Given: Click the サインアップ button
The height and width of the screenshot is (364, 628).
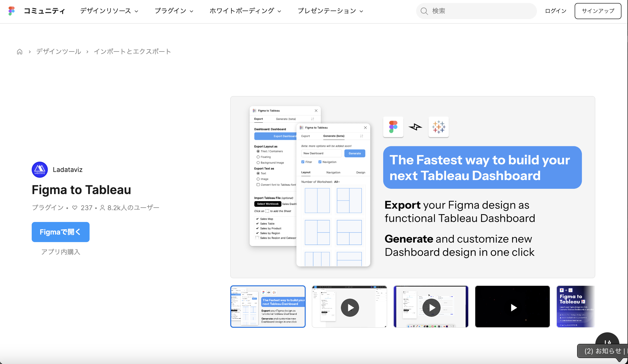Looking at the screenshot, I should tap(598, 11).
